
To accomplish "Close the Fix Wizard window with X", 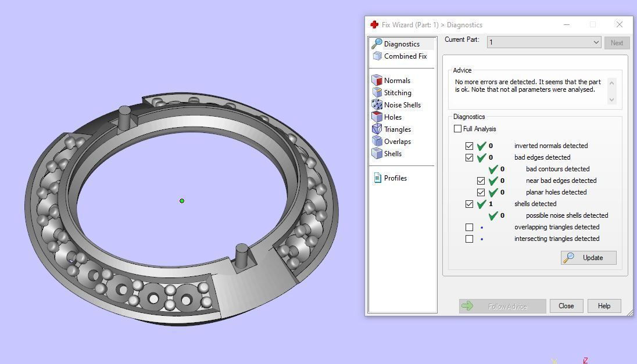I will [x=619, y=25].
